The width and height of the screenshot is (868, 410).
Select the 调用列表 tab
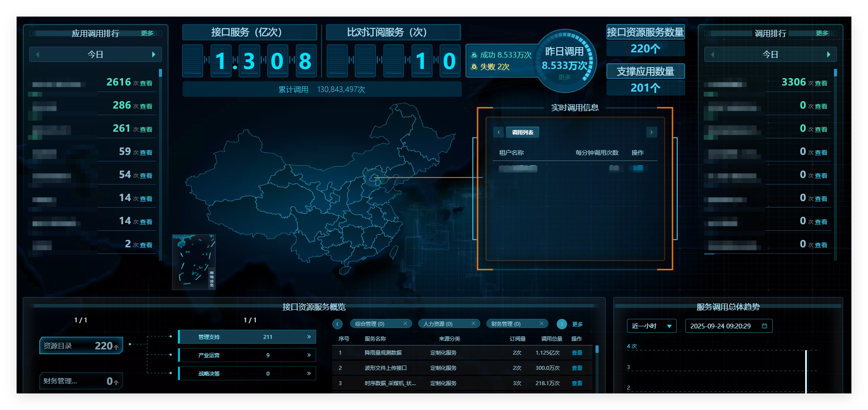tap(523, 132)
